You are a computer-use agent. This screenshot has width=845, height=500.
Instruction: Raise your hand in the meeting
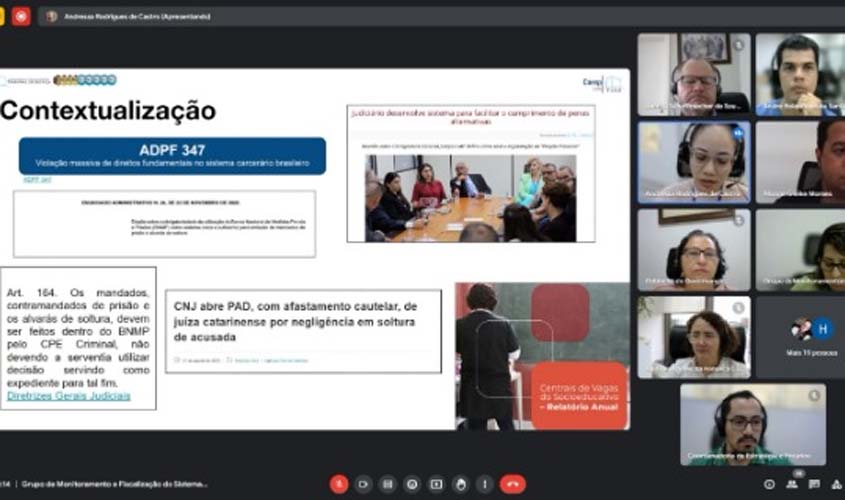click(x=459, y=484)
